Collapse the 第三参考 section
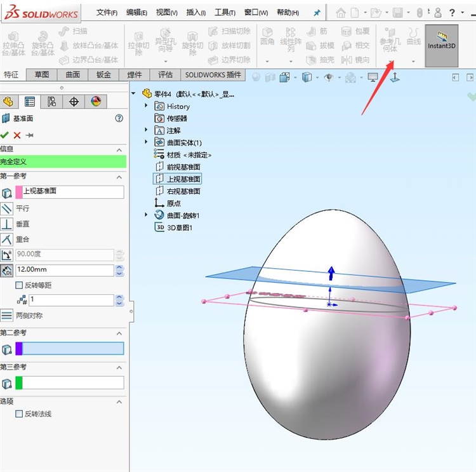Viewport: 476px width, 472px height. [x=119, y=368]
